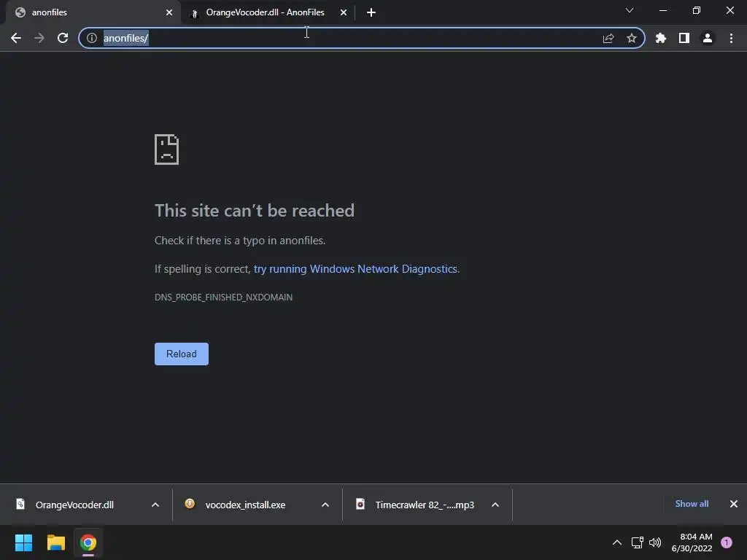Viewport: 747px width, 560px height.
Task: Expand options for OrangeVocoder.dll download
Action: [x=155, y=505]
